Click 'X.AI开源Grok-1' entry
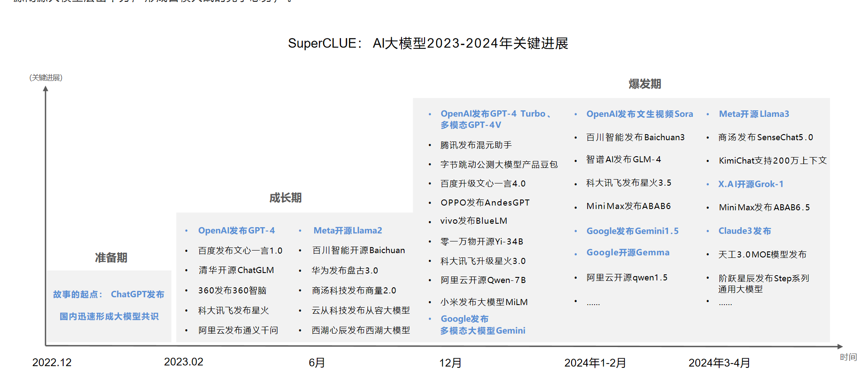Screen dimensions: 868x373 click(x=751, y=184)
